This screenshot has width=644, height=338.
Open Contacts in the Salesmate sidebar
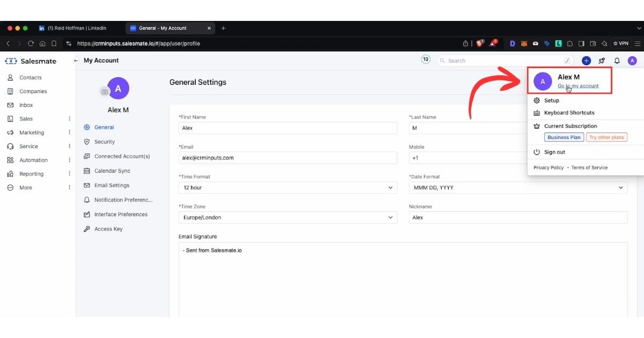(30, 77)
